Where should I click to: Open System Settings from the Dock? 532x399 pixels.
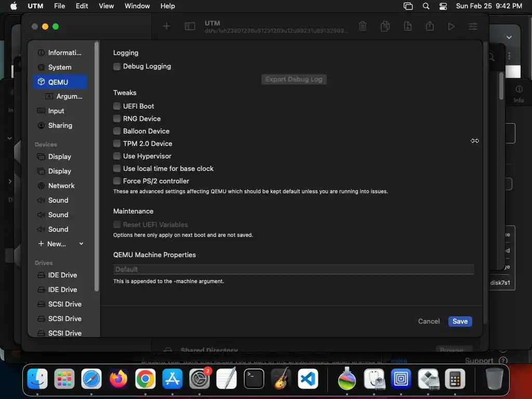199,379
